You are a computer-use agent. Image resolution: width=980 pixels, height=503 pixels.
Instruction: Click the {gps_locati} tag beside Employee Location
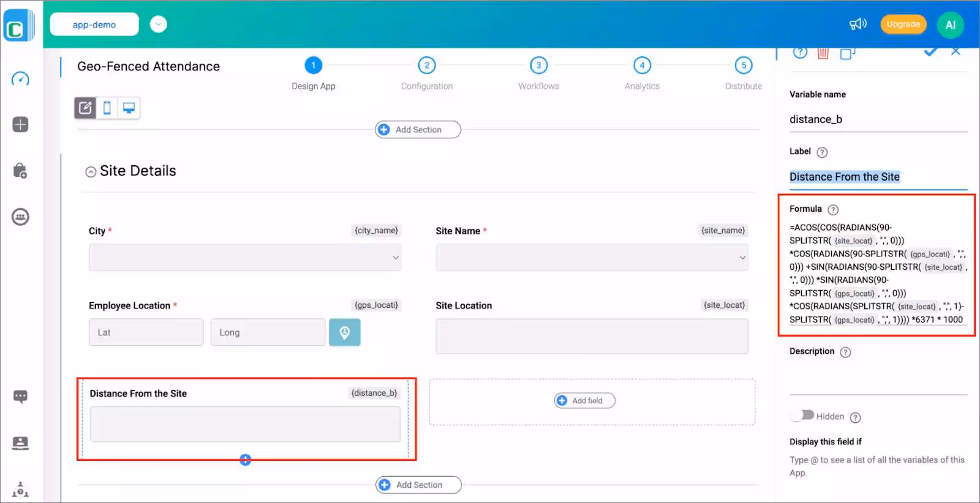click(377, 305)
